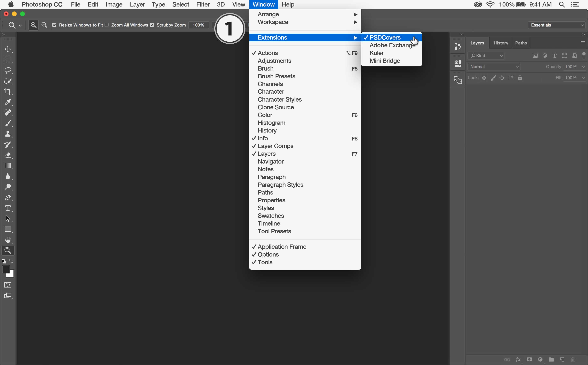Select the Eyedropper tool
588x365 pixels.
(8, 102)
